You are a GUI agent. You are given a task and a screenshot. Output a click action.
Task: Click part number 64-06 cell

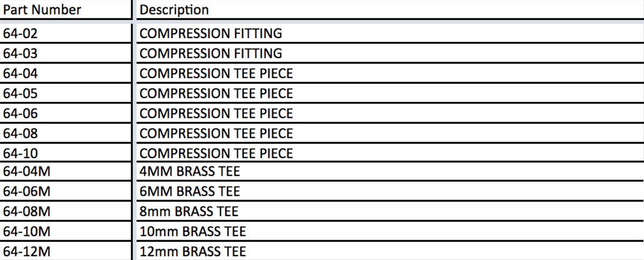click(x=20, y=114)
